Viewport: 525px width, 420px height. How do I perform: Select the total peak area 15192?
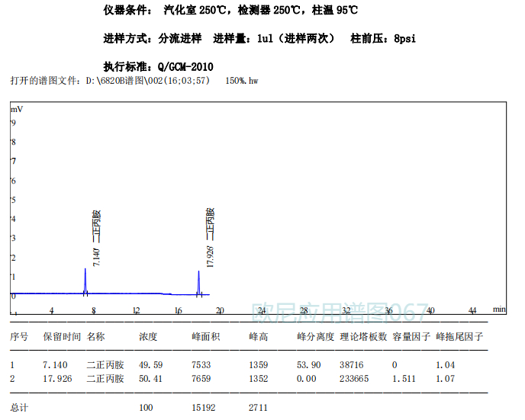[205, 407]
